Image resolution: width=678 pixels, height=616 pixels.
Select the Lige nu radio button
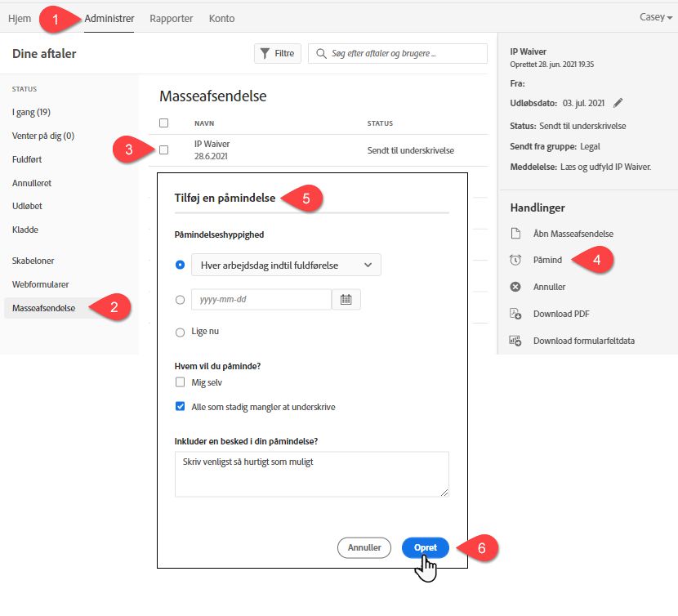[x=181, y=333]
